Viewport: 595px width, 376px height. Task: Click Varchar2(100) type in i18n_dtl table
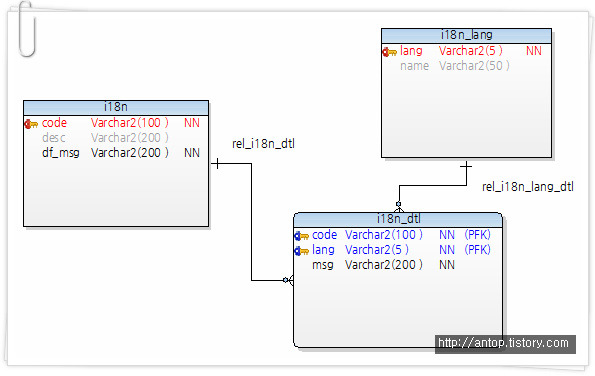(384, 235)
